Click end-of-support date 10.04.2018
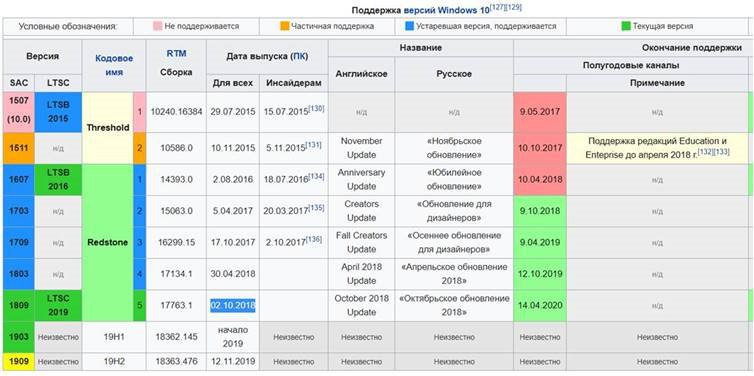Image resolution: width=754 pixels, height=376 pixels. [540, 179]
